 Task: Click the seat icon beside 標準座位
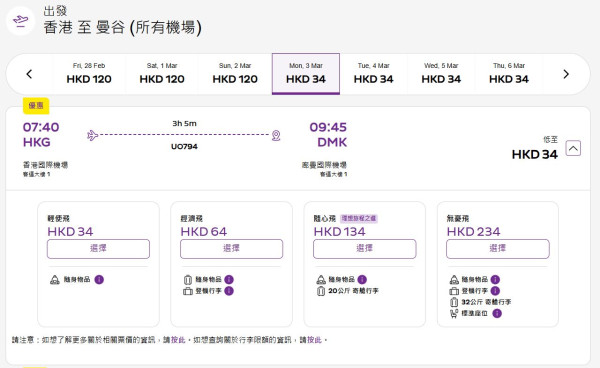(x=454, y=314)
